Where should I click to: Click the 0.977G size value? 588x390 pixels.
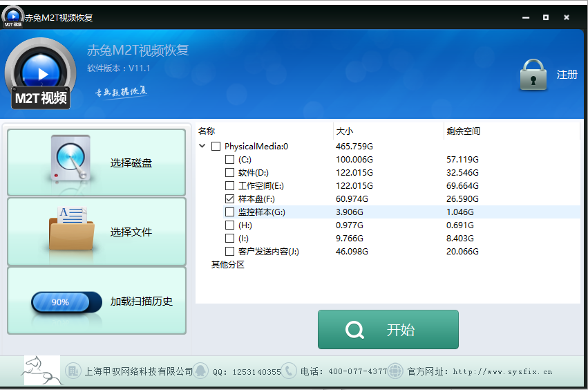tap(349, 225)
